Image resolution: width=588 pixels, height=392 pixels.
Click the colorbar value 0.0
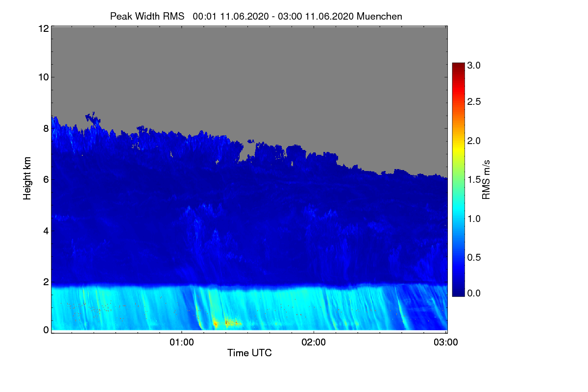point(474,293)
